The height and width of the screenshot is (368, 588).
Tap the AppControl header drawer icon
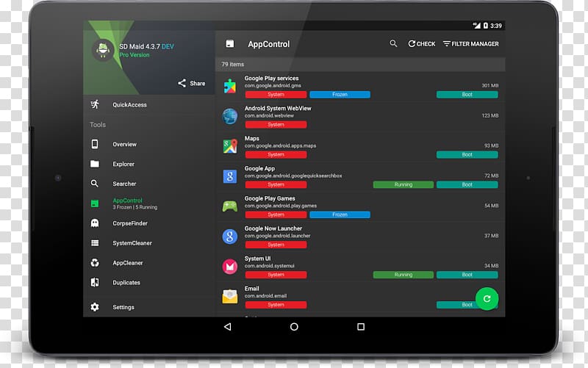(x=230, y=44)
